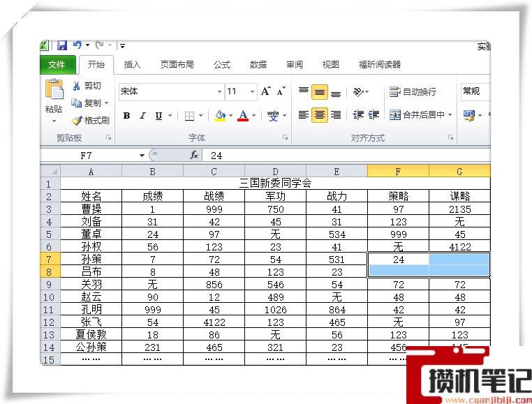
Task: Click the align text left icon
Action: (x=303, y=115)
